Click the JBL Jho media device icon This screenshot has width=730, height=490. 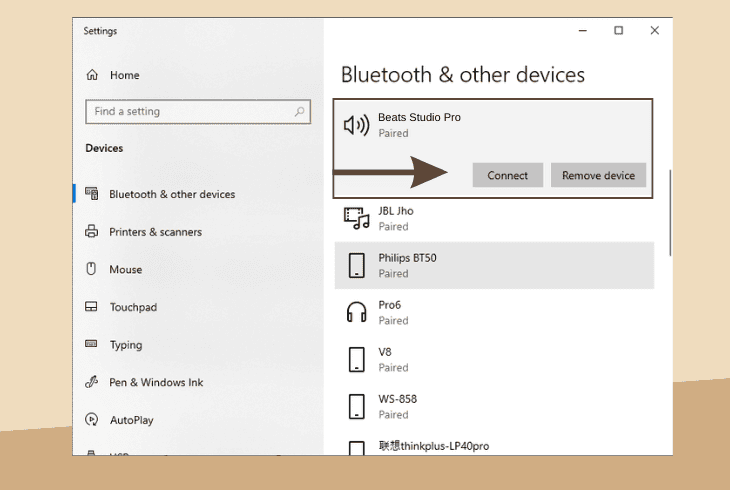coord(357,218)
